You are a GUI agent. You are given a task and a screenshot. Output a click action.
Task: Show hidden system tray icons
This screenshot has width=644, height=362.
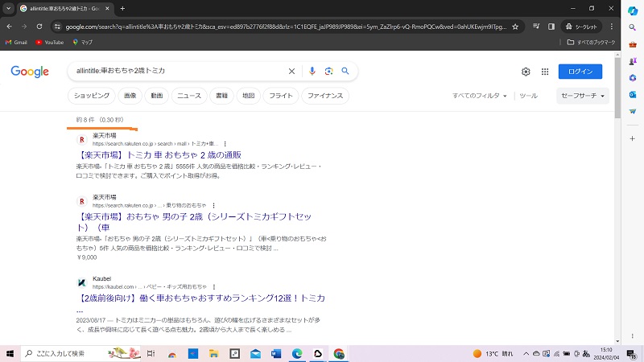(x=526, y=353)
